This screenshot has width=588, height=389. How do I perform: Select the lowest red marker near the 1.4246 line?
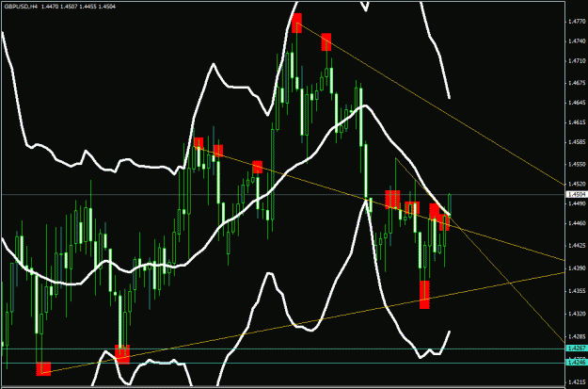[43, 368]
